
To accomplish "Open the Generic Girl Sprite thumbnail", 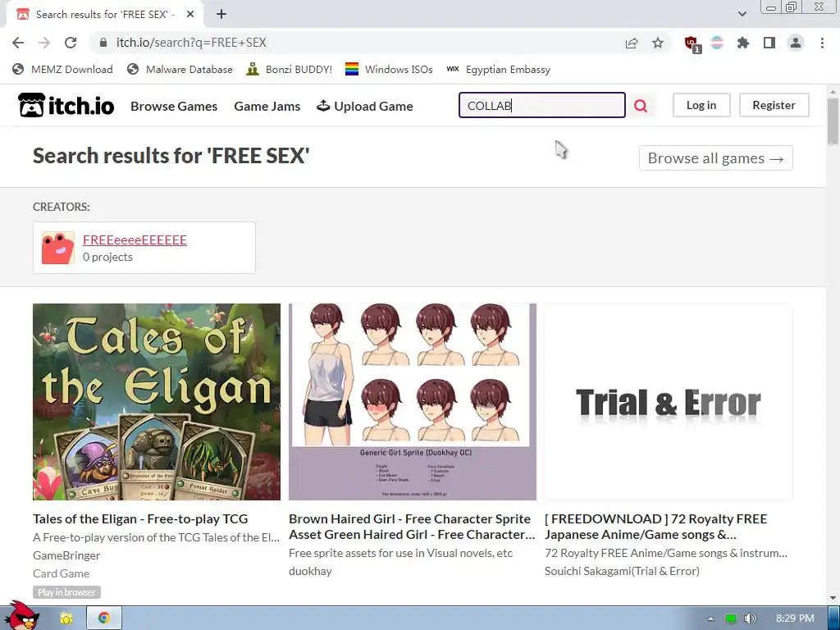I will (x=413, y=402).
